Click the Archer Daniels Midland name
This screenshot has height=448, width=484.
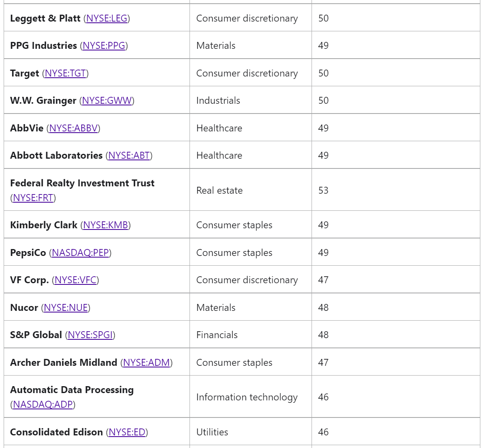[x=64, y=363]
